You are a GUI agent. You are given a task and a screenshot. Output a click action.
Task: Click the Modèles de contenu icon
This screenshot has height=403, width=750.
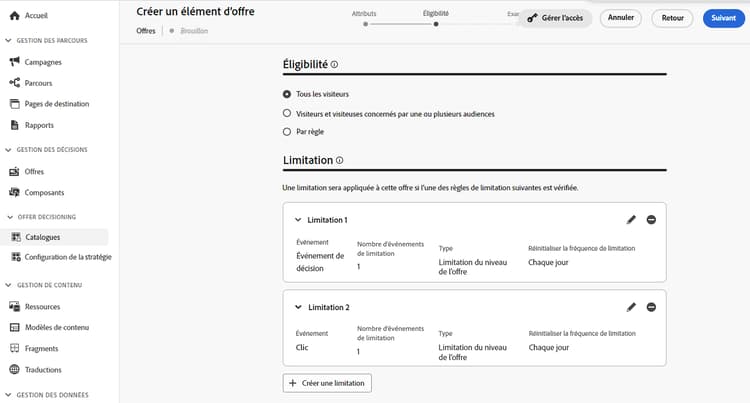(x=15, y=327)
